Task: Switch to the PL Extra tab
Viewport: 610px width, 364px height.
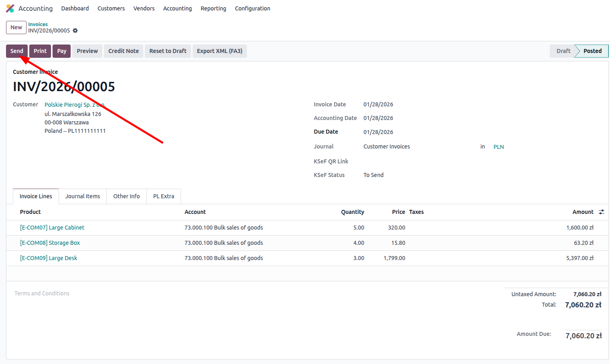Action: (x=163, y=196)
